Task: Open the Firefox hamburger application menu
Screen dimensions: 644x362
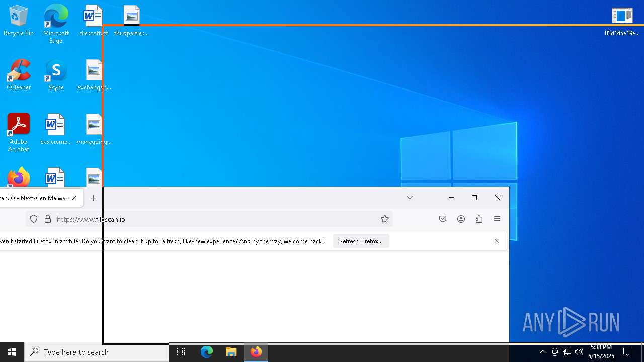Action: pyautogui.click(x=497, y=219)
